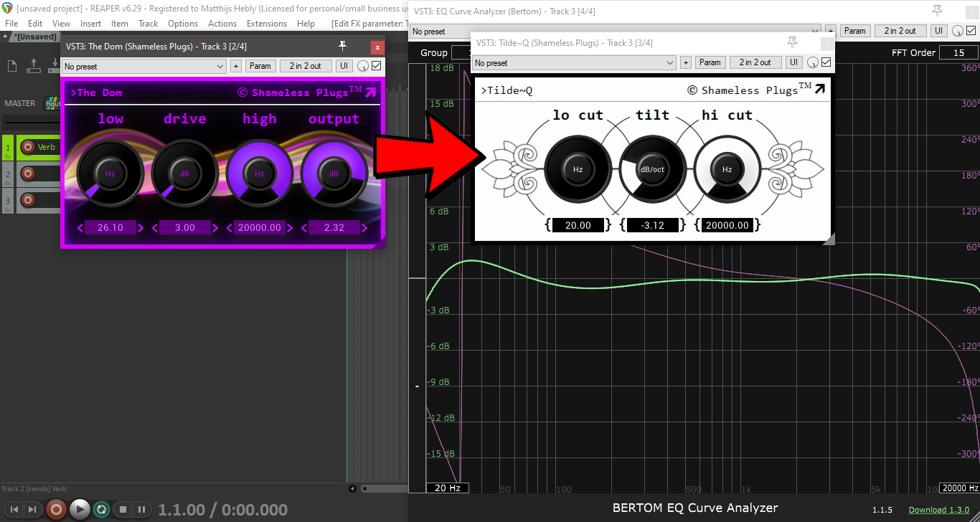The height and width of the screenshot is (522, 980).
Task: Click Shameless Plugs link arrow in The Dom
Action: point(370,92)
